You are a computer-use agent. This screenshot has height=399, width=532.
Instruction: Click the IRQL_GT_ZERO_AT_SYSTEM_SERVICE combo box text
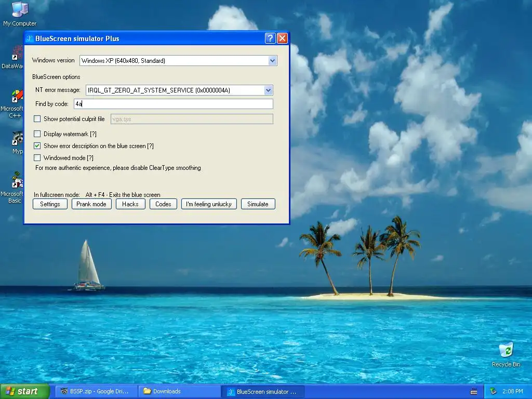[x=159, y=90]
